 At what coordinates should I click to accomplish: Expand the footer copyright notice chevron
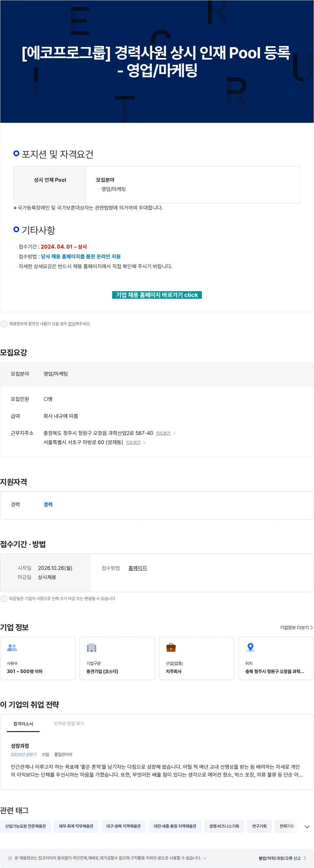[x=205, y=858]
